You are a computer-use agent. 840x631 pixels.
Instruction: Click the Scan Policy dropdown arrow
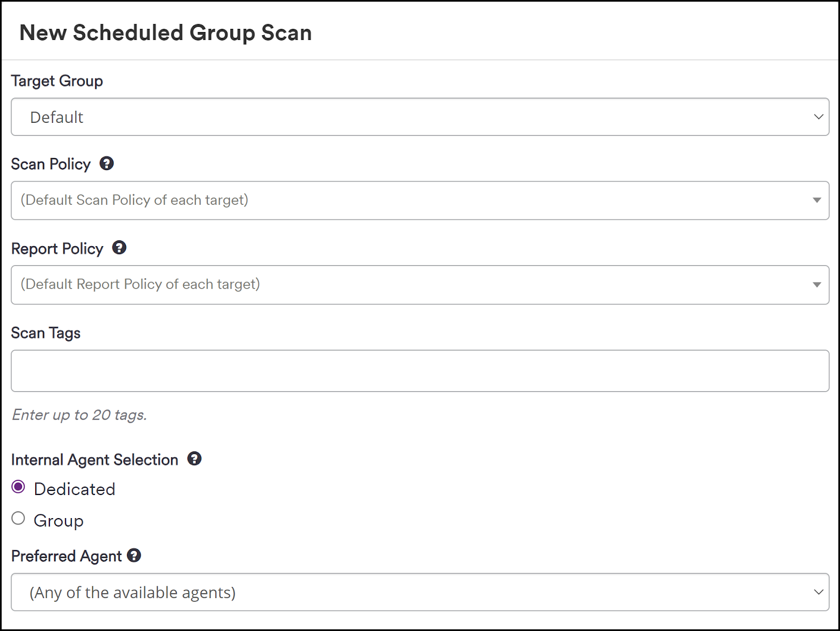click(x=817, y=200)
